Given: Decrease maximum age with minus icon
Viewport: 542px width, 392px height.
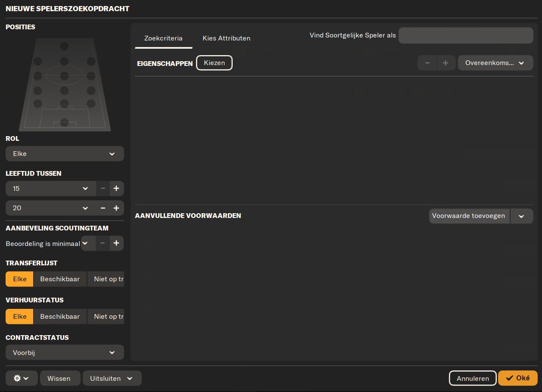Looking at the screenshot, I should 103,208.
